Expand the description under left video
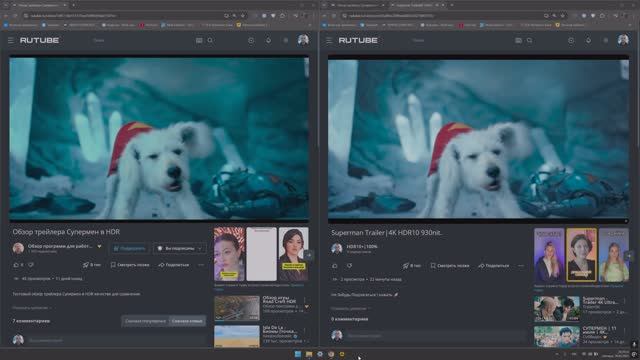This screenshot has width=640, height=360. tap(31, 308)
